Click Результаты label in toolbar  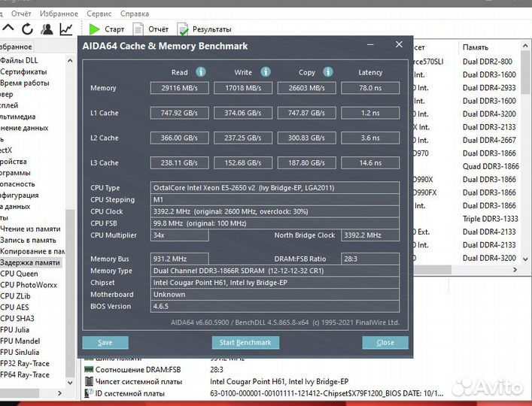click(211, 29)
